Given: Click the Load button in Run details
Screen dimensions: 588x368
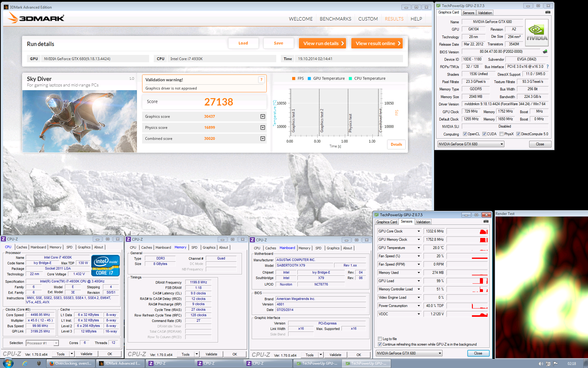Looking at the screenshot, I should click(243, 43).
